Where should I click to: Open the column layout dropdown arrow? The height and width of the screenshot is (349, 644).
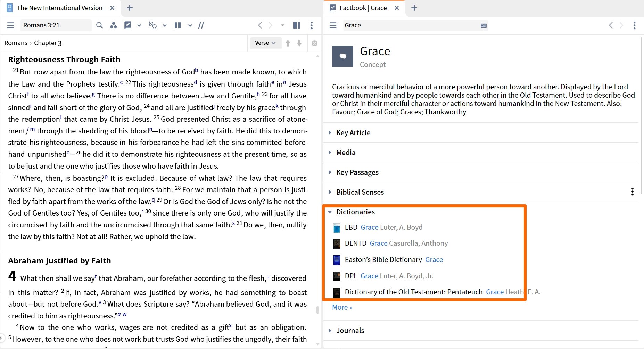pos(190,25)
